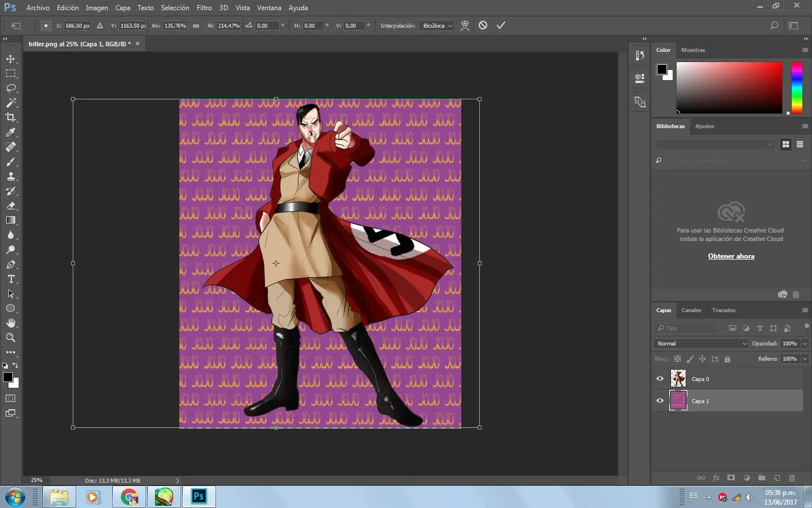The height and width of the screenshot is (508, 812).
Task: Select the Eyedropper tool
Action: [x=11, y=132]
